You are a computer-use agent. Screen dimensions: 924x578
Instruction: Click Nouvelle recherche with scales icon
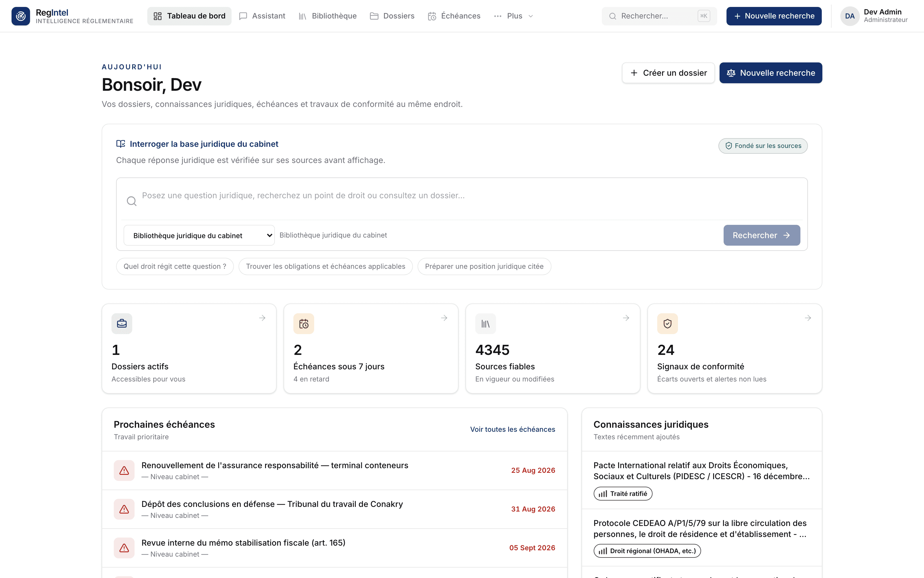[x=770, y=73]
